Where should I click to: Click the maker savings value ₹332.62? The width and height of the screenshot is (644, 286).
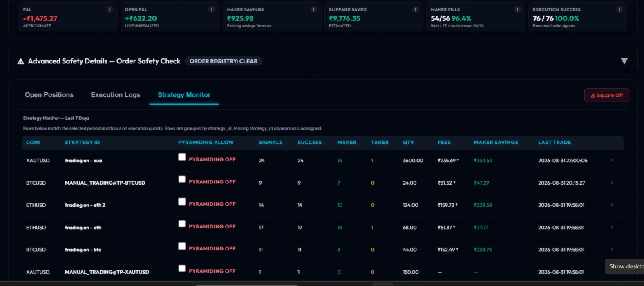coord(483,161)
